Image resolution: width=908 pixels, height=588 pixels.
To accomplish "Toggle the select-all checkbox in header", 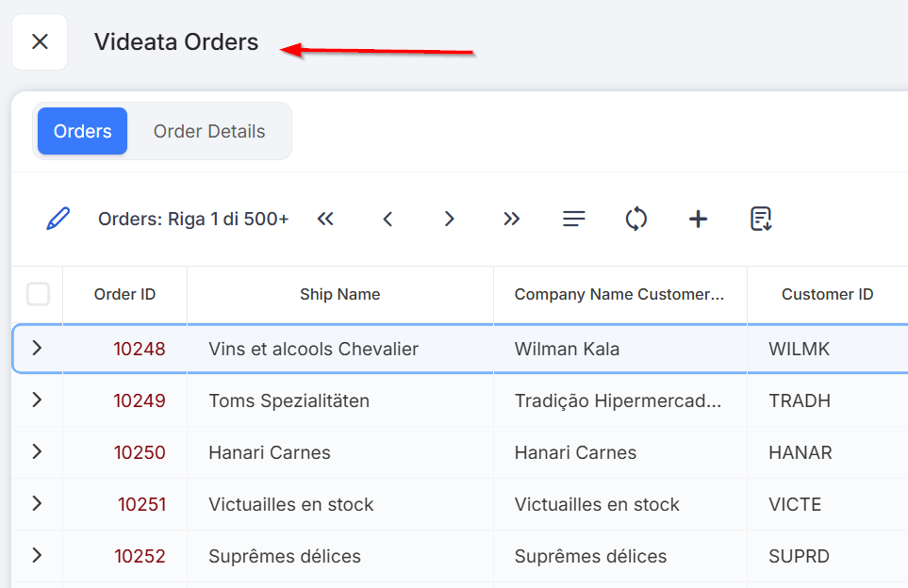I will (38, 295).
